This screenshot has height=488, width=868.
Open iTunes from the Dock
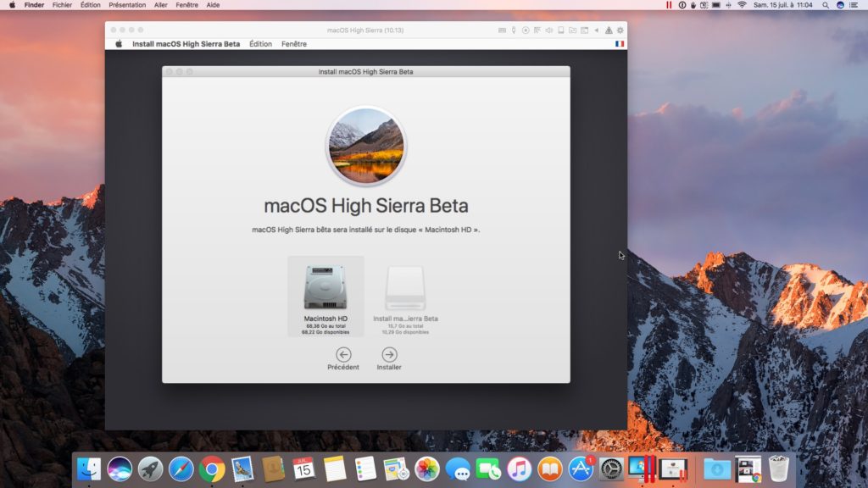click(x=520, y=469)
